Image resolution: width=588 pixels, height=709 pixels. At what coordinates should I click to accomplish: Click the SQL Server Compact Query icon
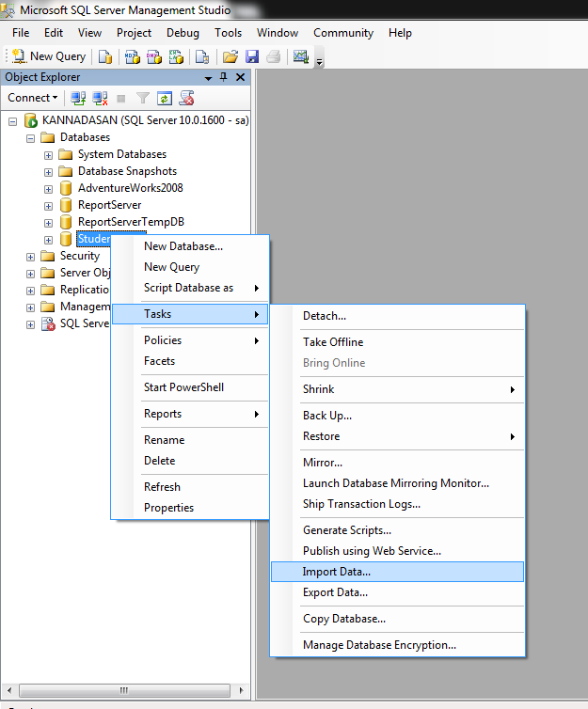point(201,57)
